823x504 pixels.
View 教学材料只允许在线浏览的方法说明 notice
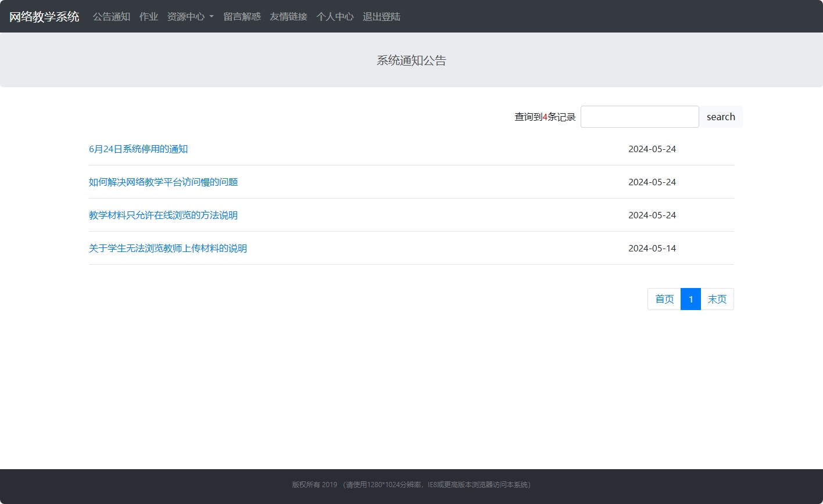[x=163, y=215]
